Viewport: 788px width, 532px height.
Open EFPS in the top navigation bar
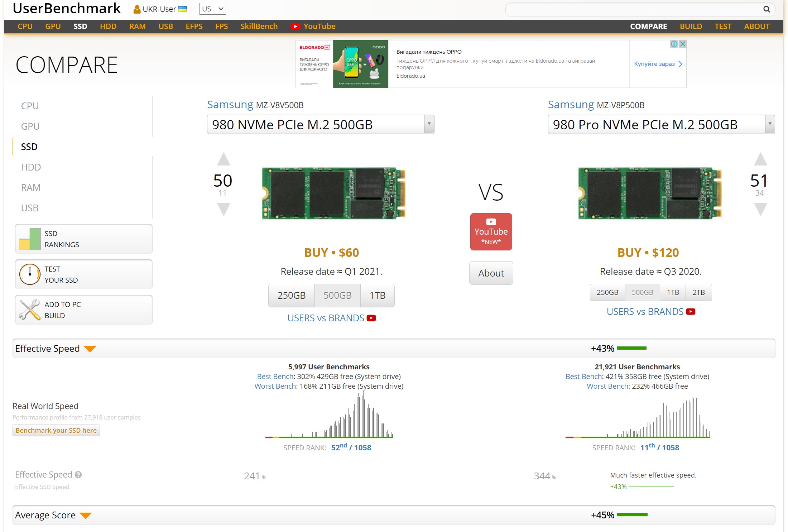click(194, 27)
